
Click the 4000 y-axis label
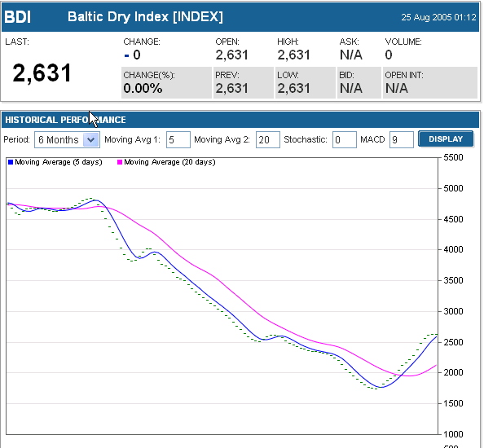tap(453, 249)
